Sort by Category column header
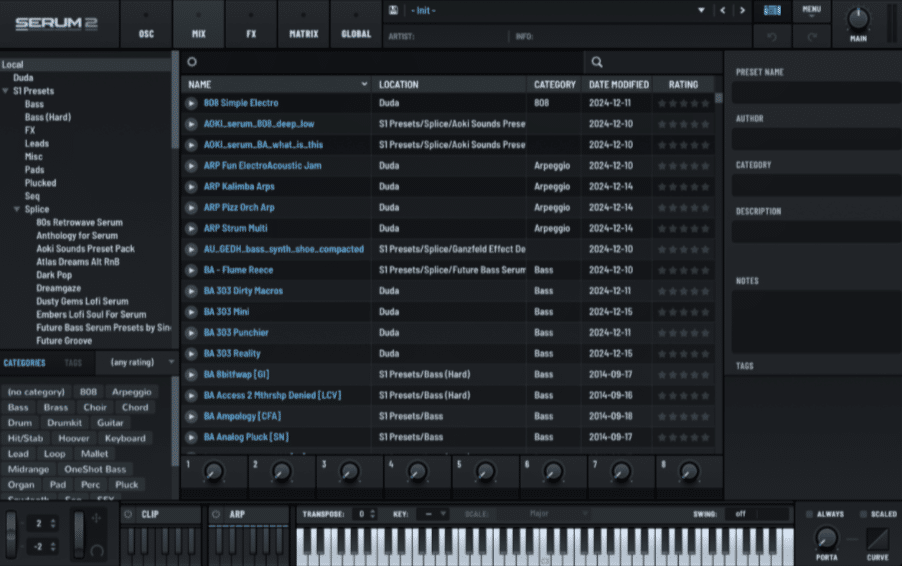The width and height of the screenshot is (902, 566). (x=555, y=85)
